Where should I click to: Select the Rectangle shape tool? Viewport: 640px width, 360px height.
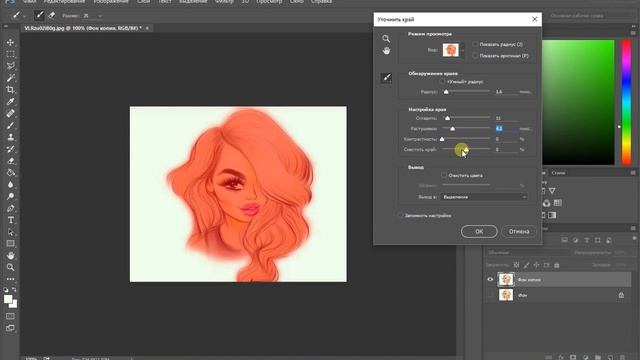click(11, 244)
